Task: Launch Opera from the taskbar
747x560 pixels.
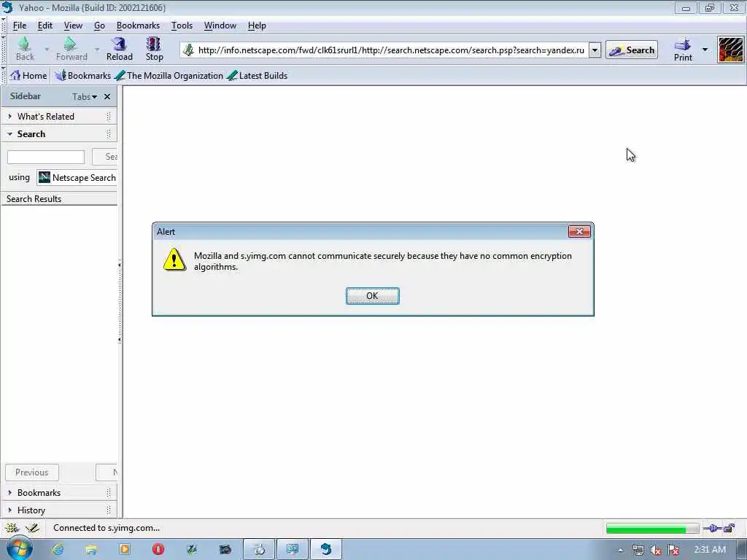Action: click(x=158, y=550)
